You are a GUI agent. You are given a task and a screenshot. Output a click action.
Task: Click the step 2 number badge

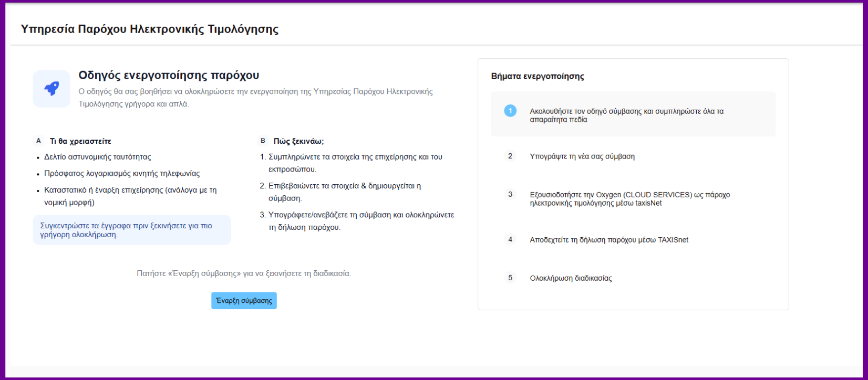(510, 156)
